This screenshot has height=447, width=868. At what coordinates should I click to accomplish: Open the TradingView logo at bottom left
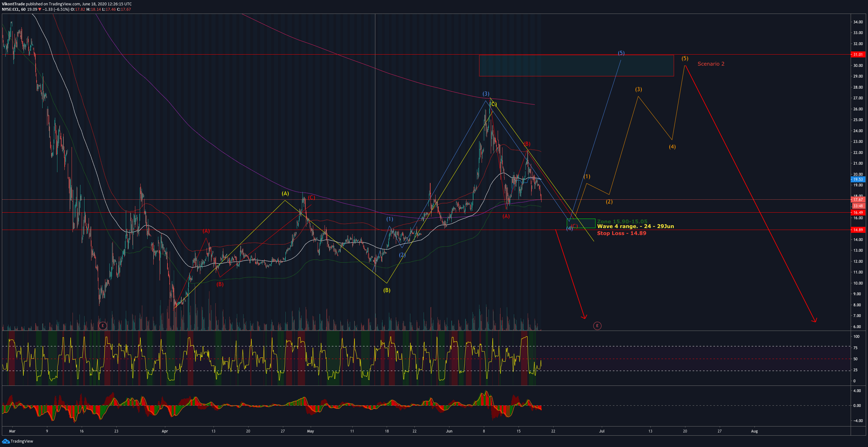(18, 441)
